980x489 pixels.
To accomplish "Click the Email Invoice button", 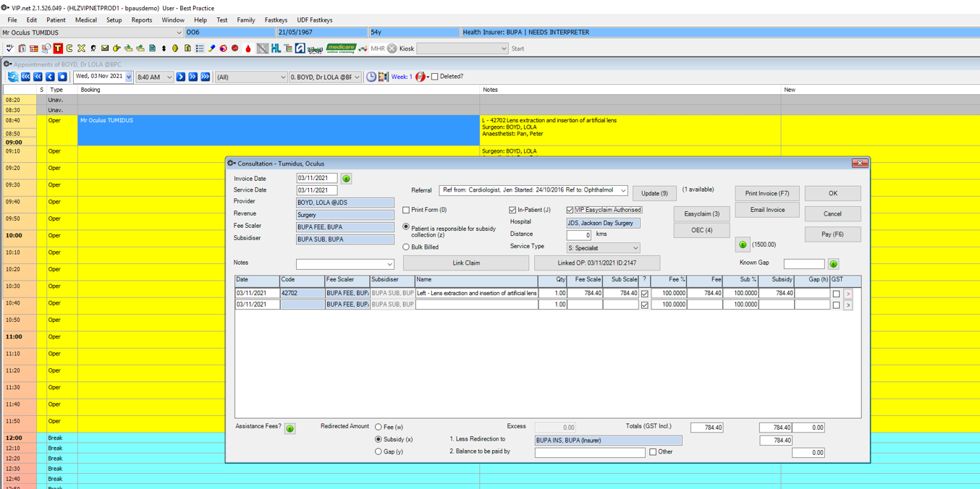I will [767, 210].
